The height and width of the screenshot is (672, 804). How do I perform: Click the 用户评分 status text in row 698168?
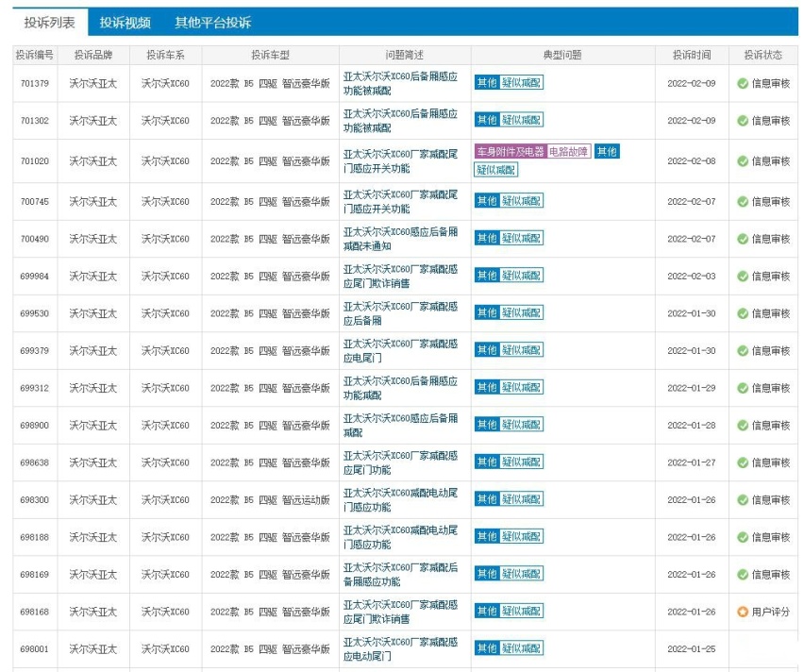[771, 612]
